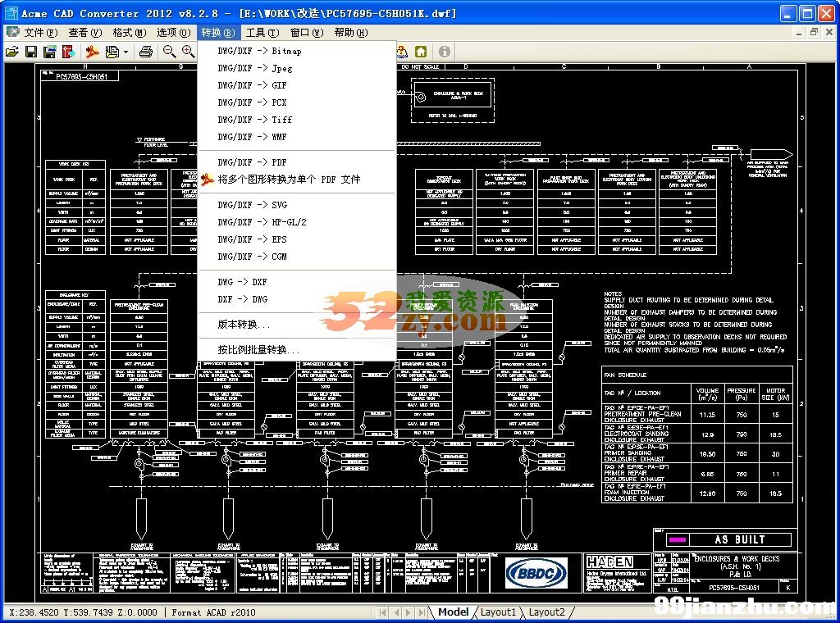The height and width of the screenshot is (623, 840).
Task: Open the 文件(F) menu
Action: (41, 33)
